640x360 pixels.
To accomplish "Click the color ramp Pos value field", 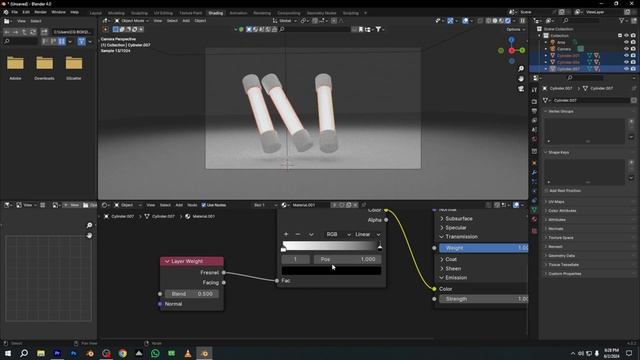I will pyautogui.click(x=348, y=259).
